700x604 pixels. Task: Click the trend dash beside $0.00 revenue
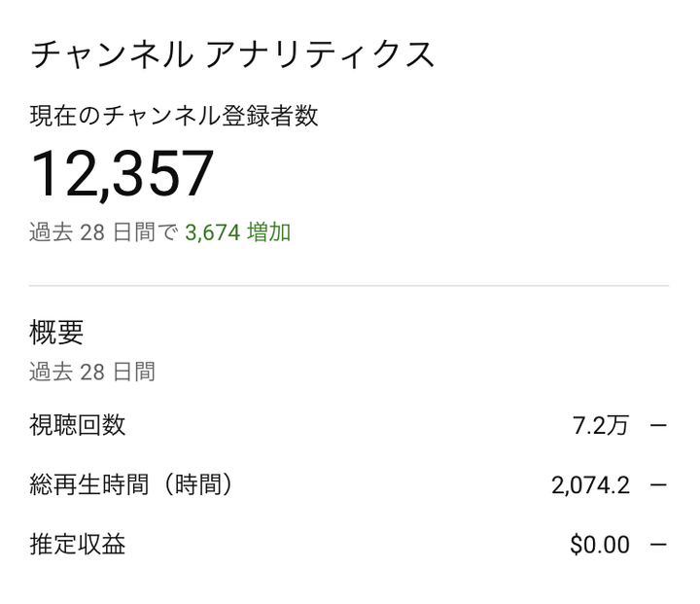[658, 545]
